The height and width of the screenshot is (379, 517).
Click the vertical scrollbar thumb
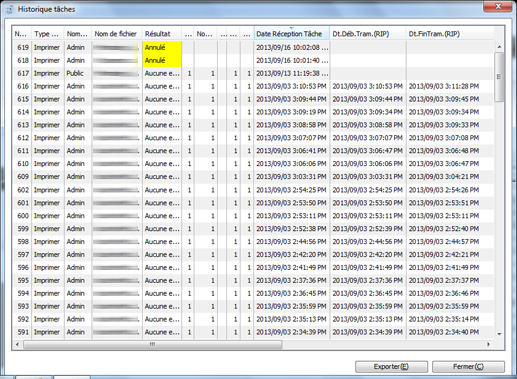tap(499, 77)
